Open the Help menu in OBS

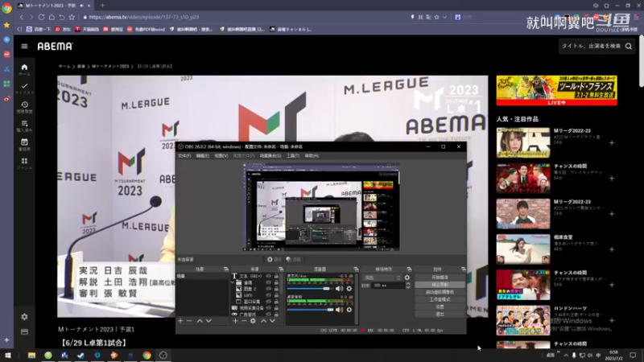point(312,155)
